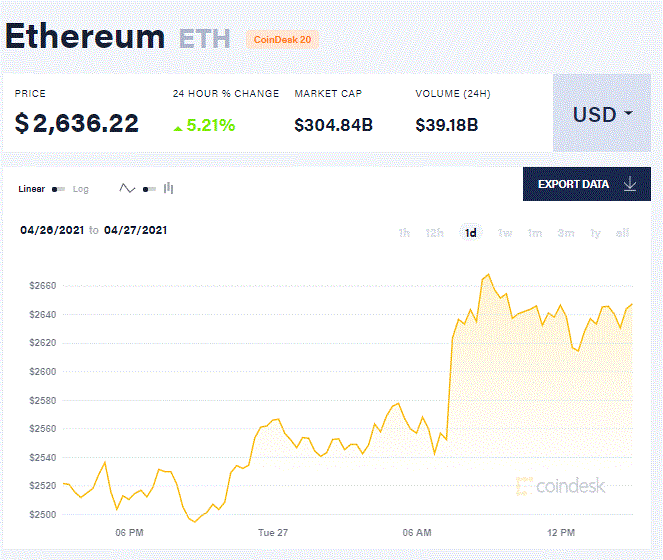Click the end date 04/27/2021

[x=135, y=230]
